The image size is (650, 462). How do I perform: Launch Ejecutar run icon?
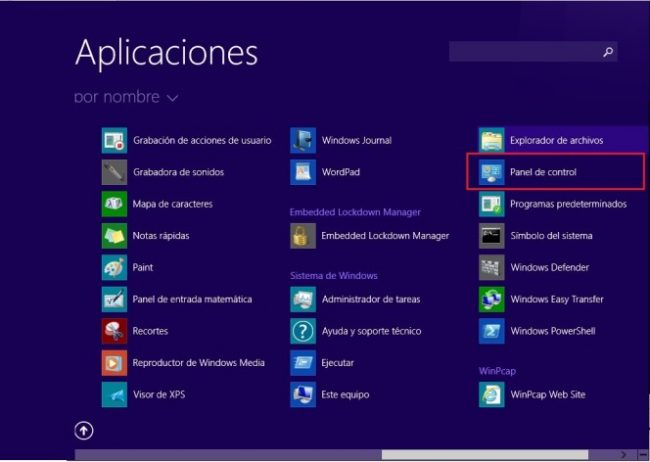pos(303,363)
